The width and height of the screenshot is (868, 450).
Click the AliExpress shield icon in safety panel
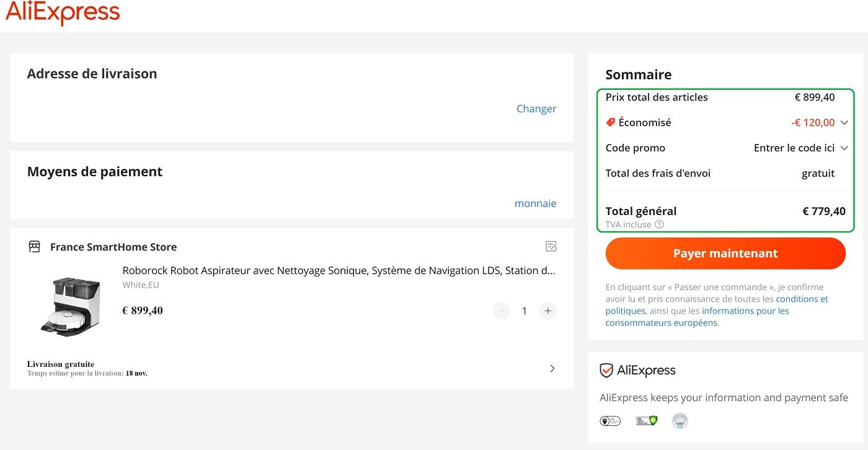(x=606, y=371)
